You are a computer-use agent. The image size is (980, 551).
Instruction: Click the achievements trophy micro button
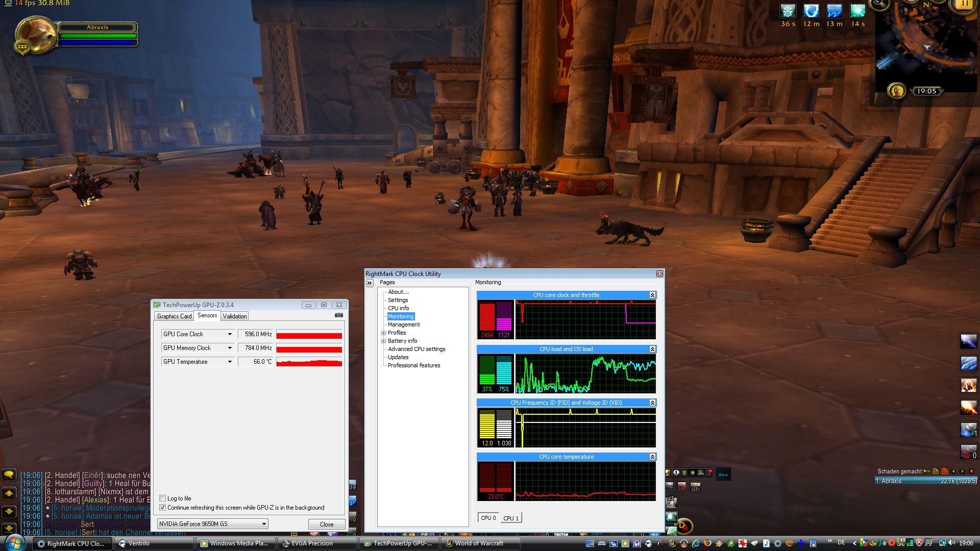pyautogui.click(x=668, y=472)
